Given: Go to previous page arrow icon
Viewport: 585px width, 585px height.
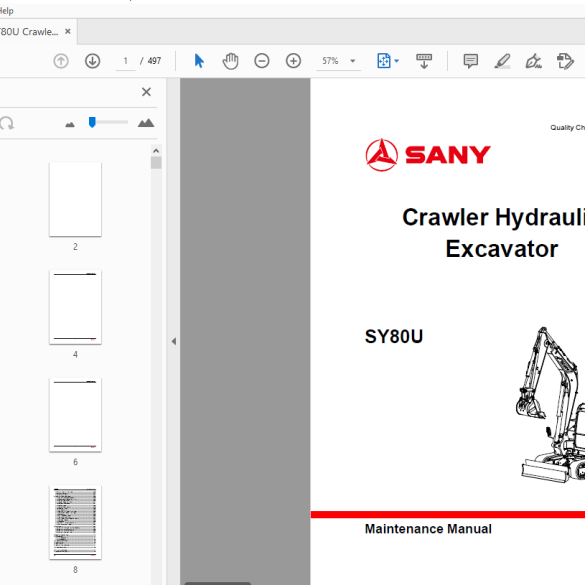Looking at the screenshot, I should click(x=61, y=61).
